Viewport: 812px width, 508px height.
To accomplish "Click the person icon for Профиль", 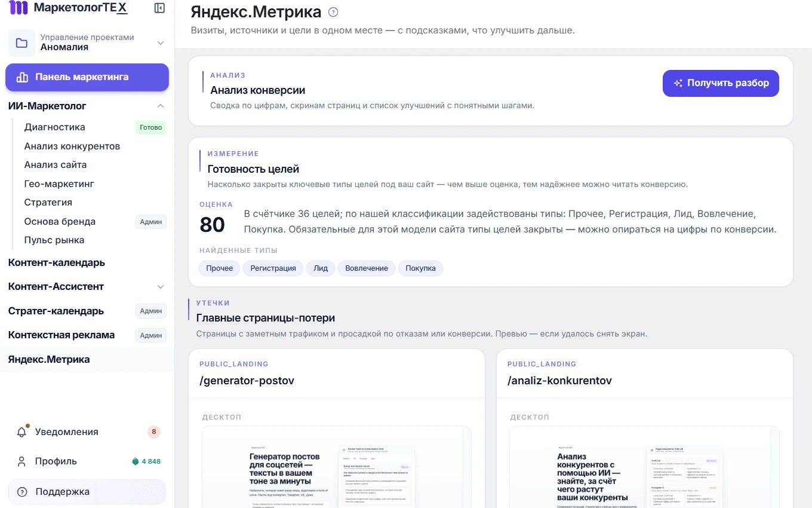I will 22,461.
